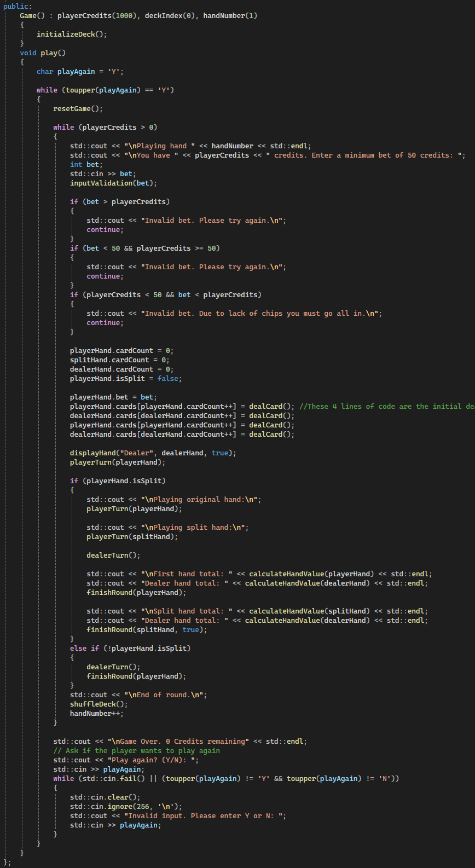Click the "std::cin >> bet;" line
The width and height of the screenshot is (475, 868).
pyautogui.click(x=103, y=173)
